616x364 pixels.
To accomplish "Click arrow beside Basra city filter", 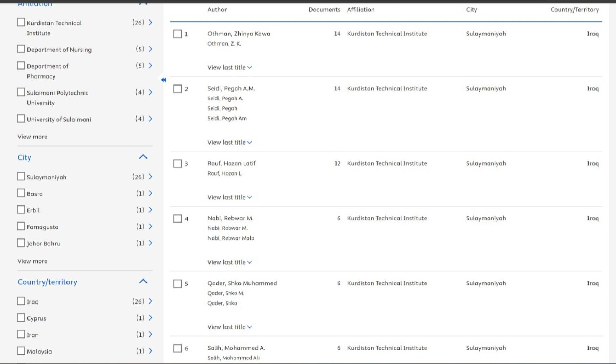I will pos(150,193).
